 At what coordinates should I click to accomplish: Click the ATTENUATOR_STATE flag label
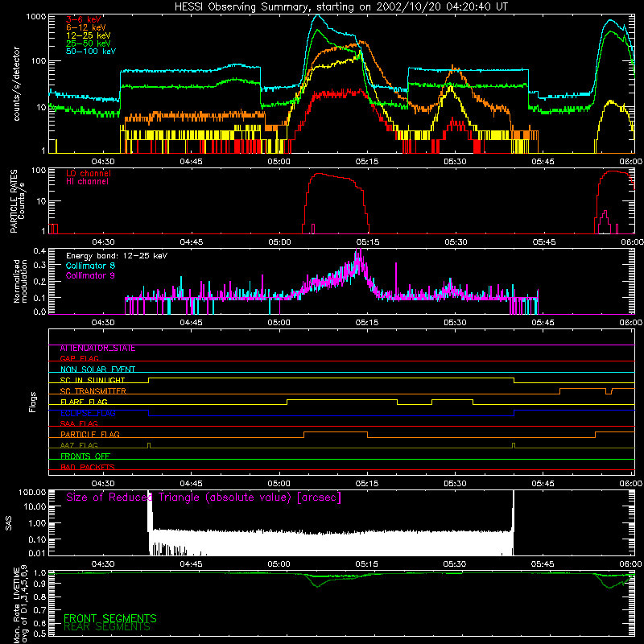(x=97, y=349)
